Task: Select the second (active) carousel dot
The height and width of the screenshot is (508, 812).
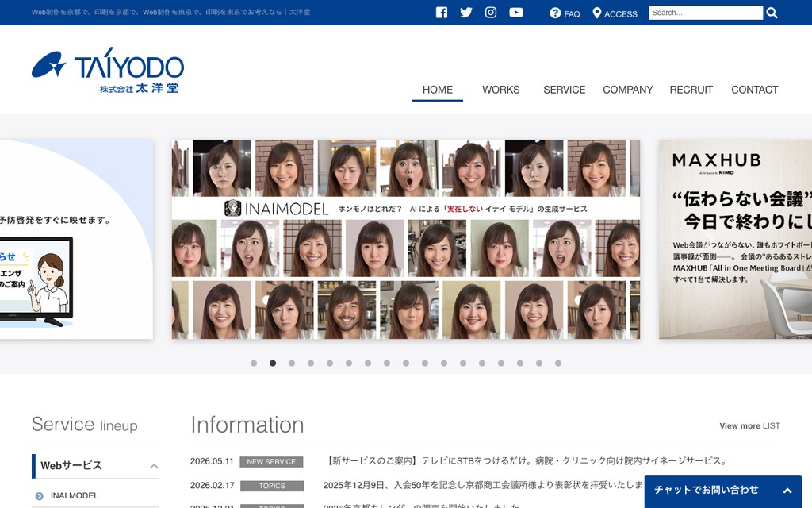Action: point(273,364)
